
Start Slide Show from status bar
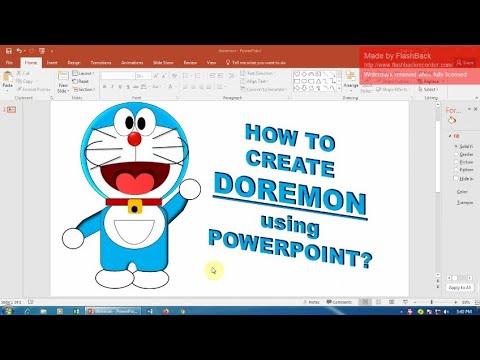[405, 302]
